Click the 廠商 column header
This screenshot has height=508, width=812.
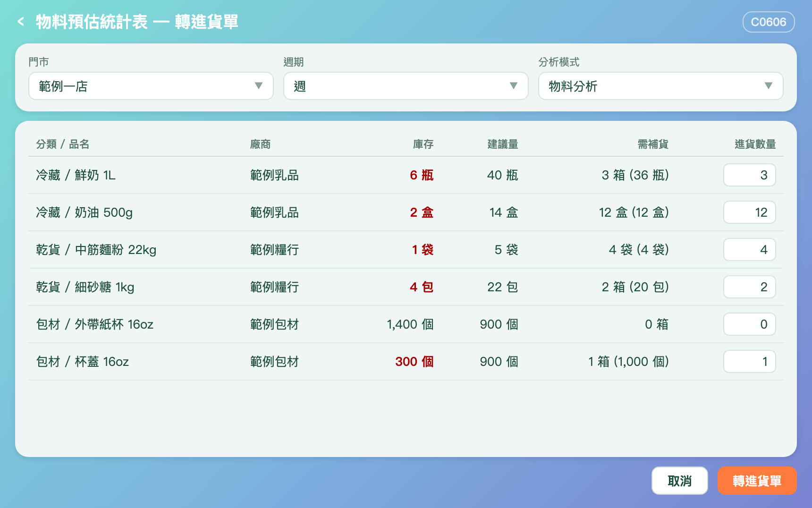point(261,144)
